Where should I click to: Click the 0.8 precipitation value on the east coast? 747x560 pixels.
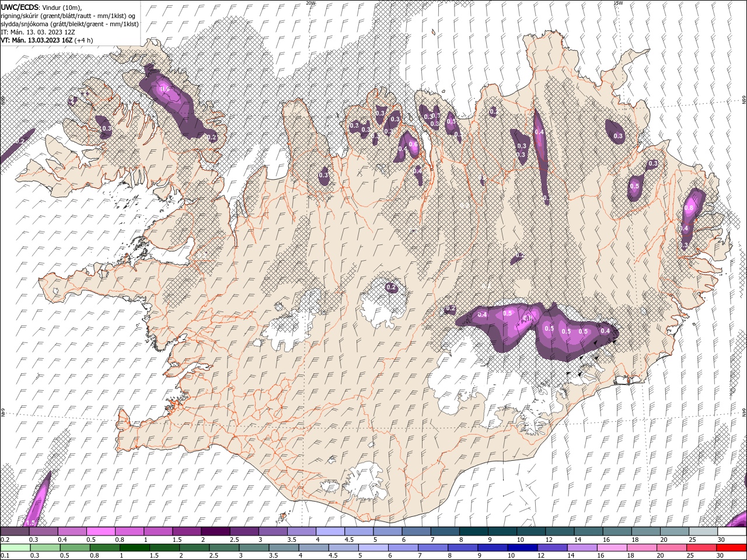pos(689,208)
